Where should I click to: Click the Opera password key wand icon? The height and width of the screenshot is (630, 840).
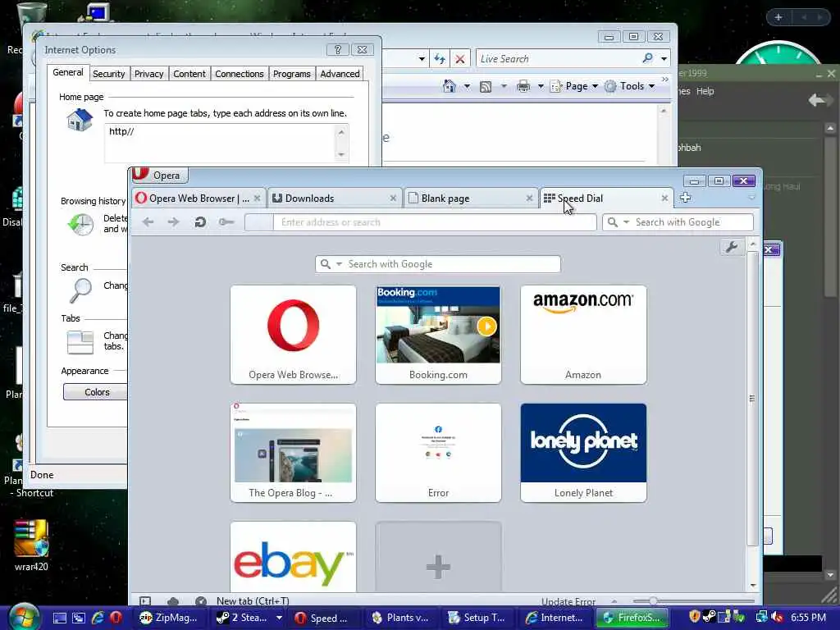click(x=226, y=221)
